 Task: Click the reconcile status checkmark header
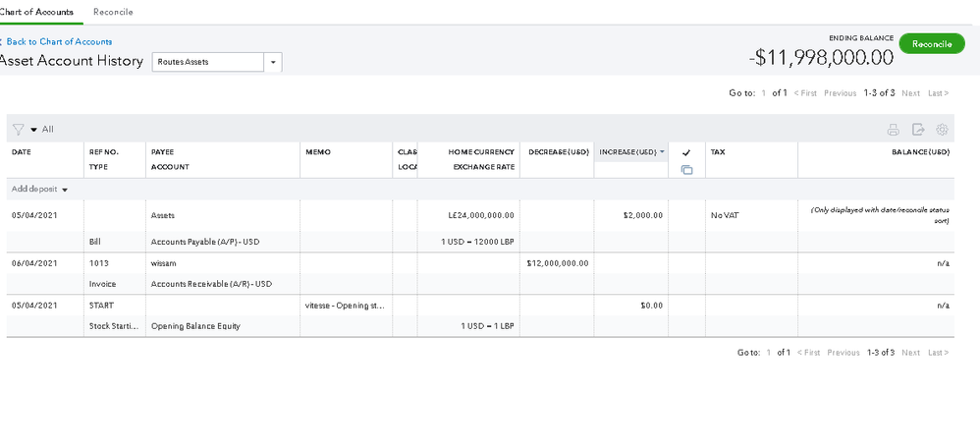[686, 152]
